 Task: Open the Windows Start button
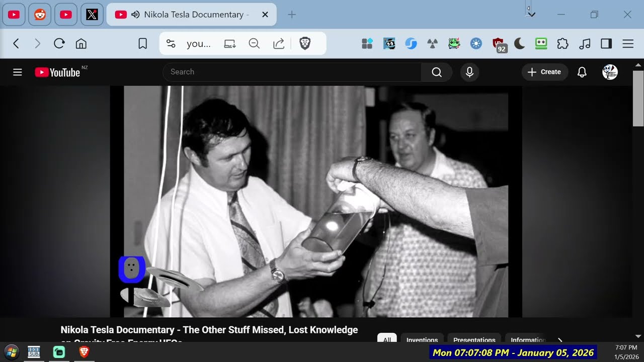(x=11, y=352)
